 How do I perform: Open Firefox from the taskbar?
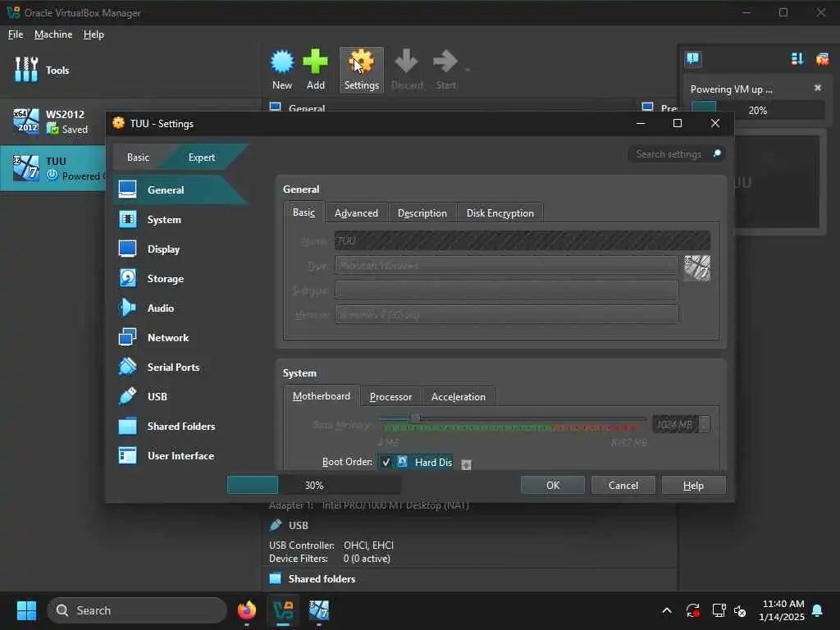coord(246,610)
